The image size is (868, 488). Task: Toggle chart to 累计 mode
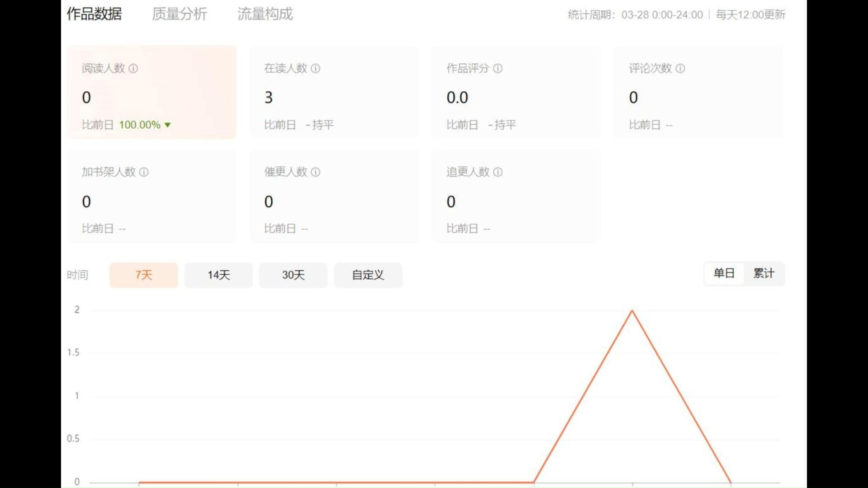coord(764,273)
